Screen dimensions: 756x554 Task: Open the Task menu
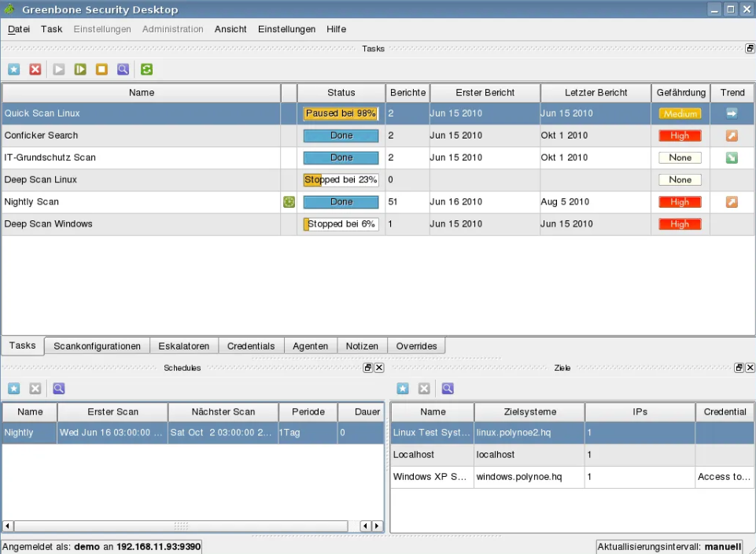[x=52, y=29]
